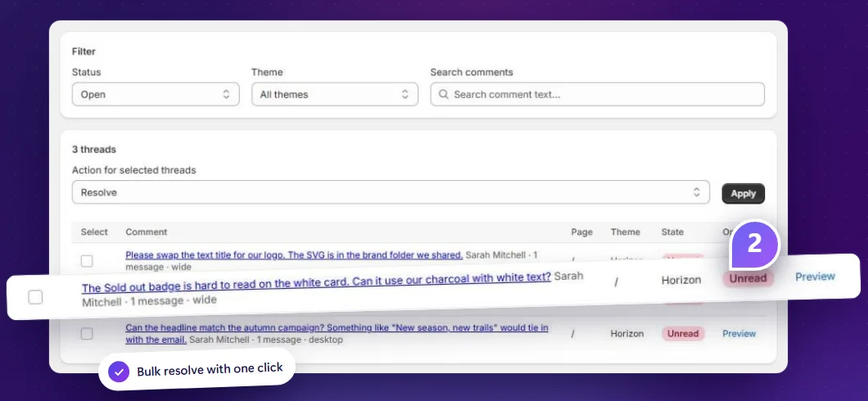Screen dimensions: 868x401
Task: Click the '3 threads' heading
Action: click(94, 149)
